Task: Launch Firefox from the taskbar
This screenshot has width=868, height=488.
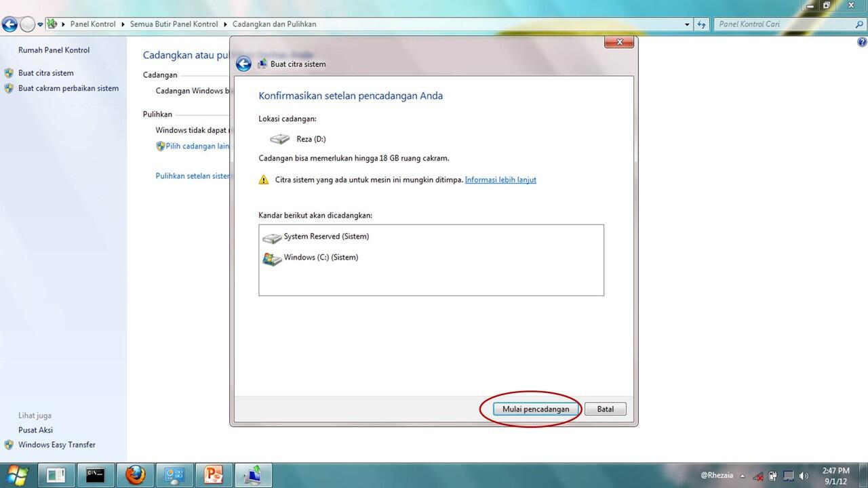Action: point(135,475)
